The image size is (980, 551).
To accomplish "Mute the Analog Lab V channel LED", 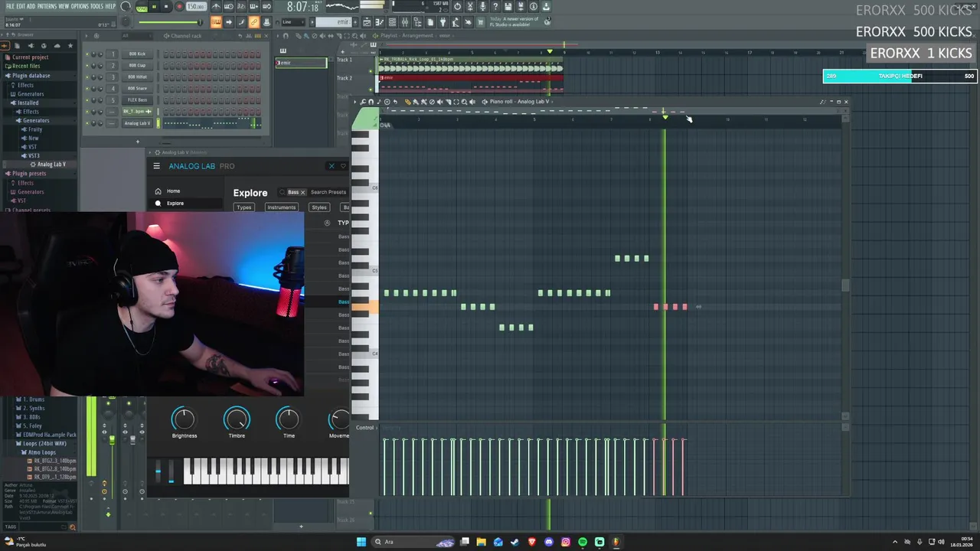I will pyautogui.click(x=88, y=122).
